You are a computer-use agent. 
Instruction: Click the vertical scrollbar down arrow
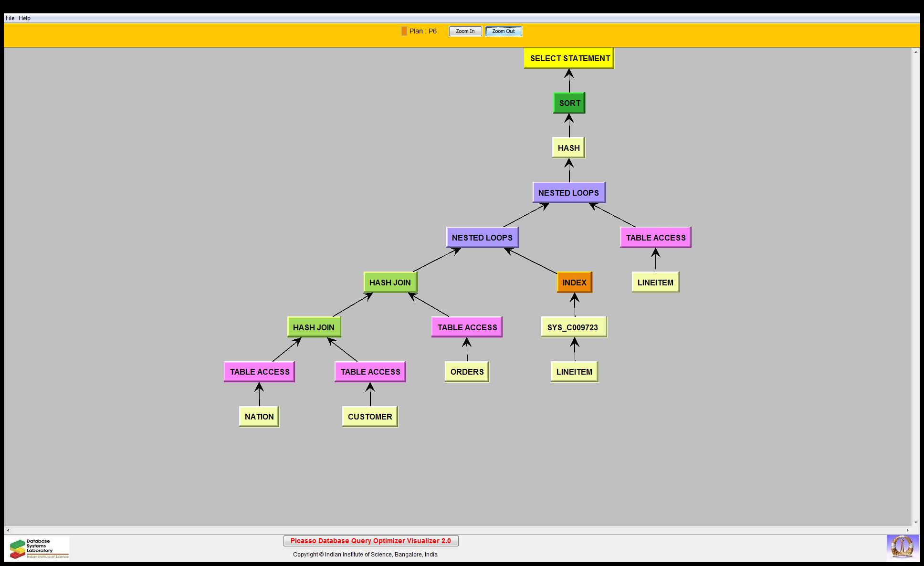click(915, 522)
